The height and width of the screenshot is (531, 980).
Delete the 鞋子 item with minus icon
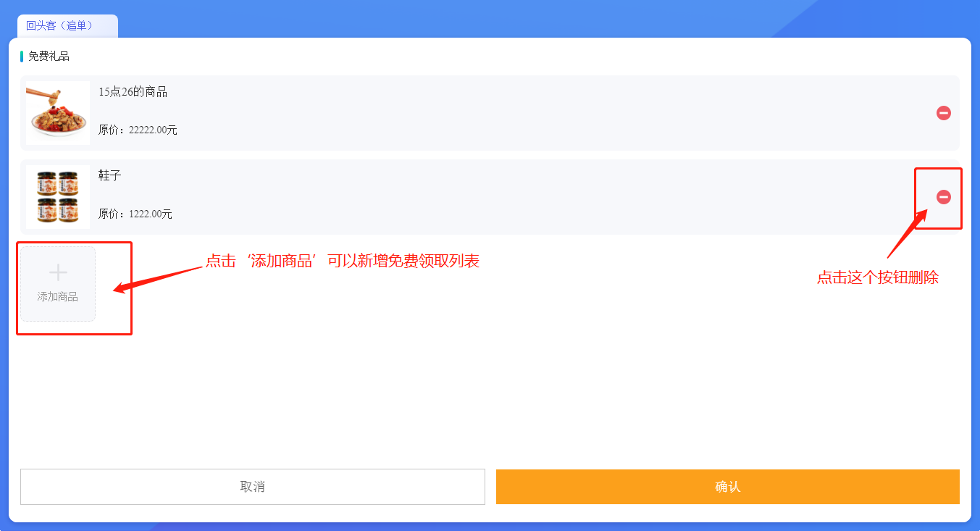pos(943,197)
